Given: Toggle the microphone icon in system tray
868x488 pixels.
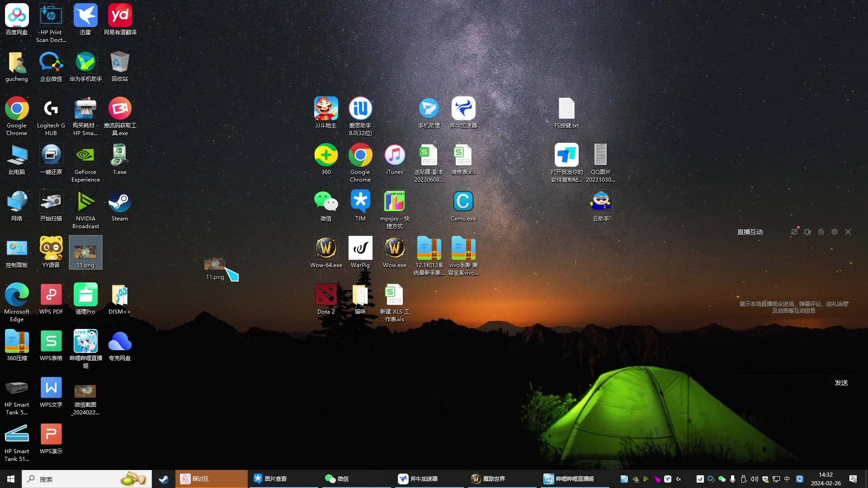Looking at the screenshot, I should pyautogui.click(x=732, y=479).
